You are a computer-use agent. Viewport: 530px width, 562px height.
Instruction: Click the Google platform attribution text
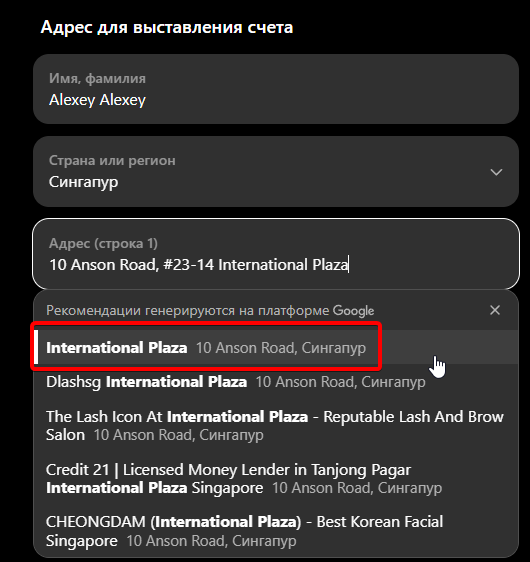click(353, 311)
